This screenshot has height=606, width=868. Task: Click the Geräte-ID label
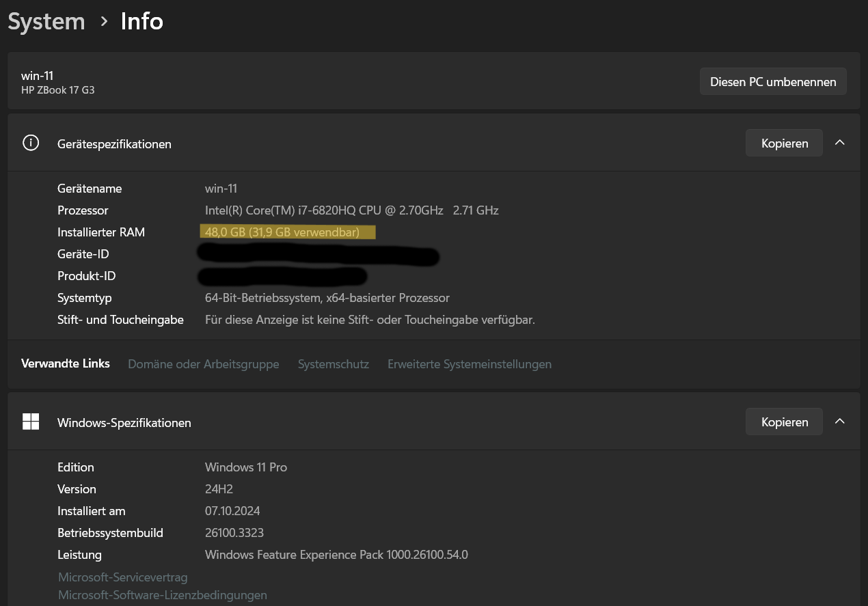tap(83, 253)
